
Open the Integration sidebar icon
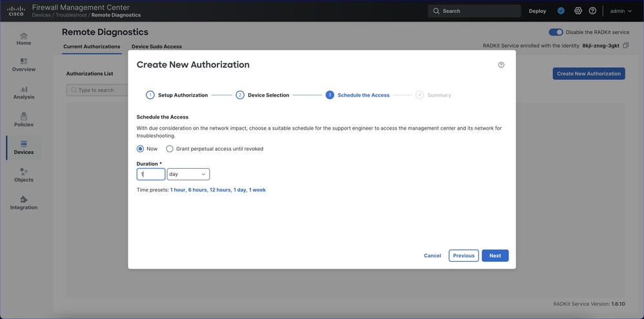[x=24, y=203]
